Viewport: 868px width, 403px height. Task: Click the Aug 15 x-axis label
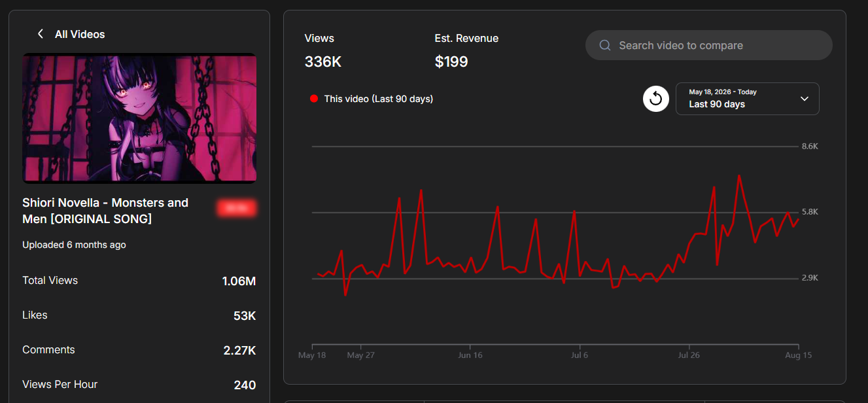(798, 355)
